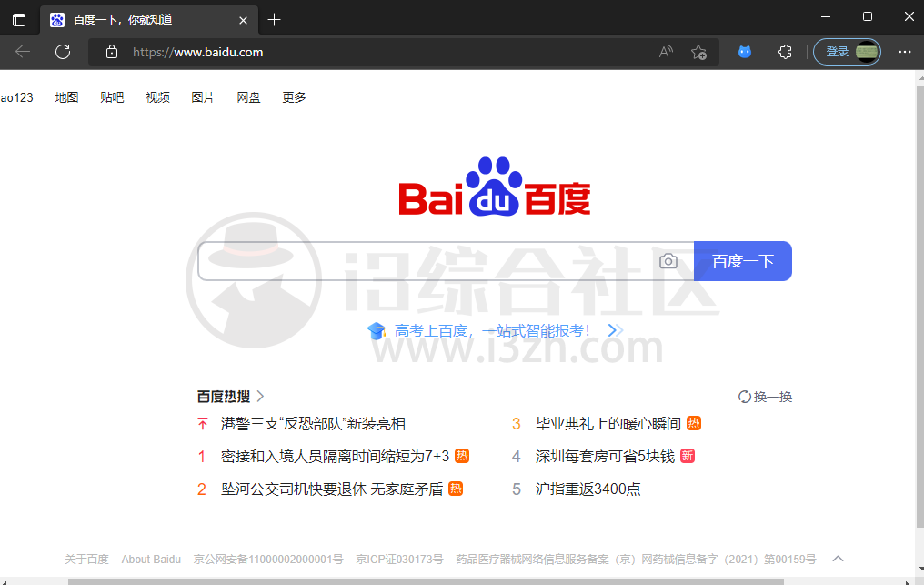Open 京ICP证030173号 footer link
The height and width of the screenshot is (585, 924).
[399, 559]
